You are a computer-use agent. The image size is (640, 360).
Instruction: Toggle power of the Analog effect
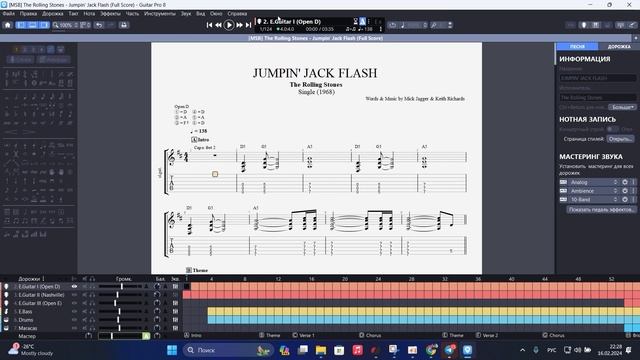point(625,182)
